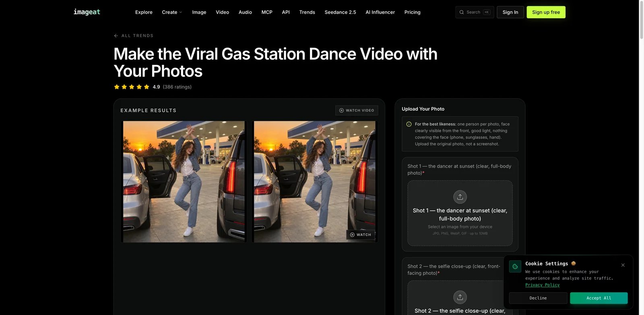Go to the Image nav item
Image resolution: width=644 pixels, height=315 pixels.
199,12
